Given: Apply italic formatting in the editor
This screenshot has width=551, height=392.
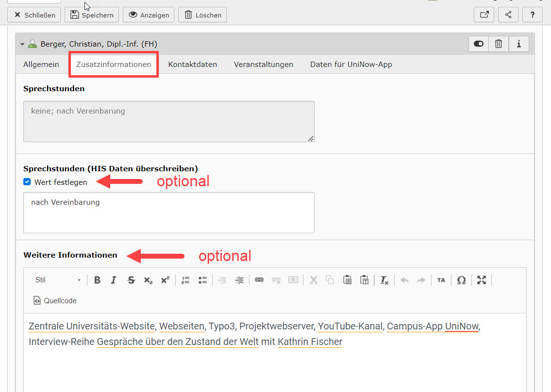Looking at the screenshot, I should [114, 280].
